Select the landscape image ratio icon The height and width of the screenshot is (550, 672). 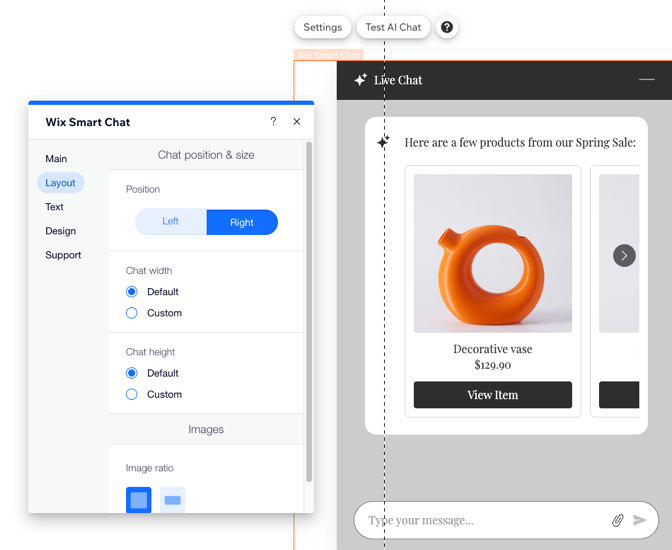(173, 500)
